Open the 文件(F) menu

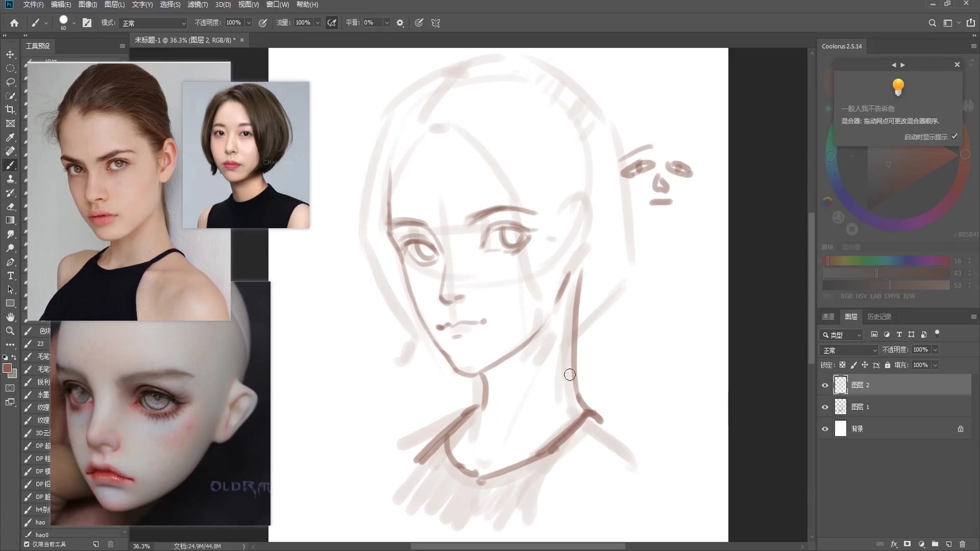pos(34,5)
